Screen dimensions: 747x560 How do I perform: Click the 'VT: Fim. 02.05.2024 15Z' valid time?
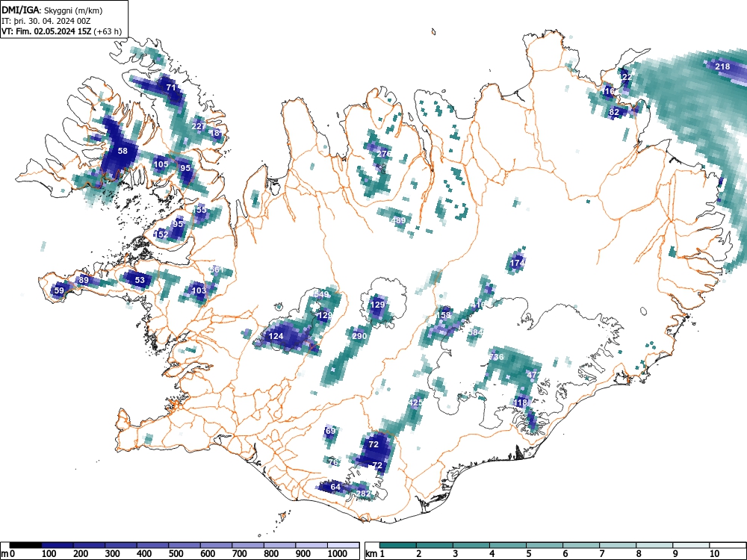point(46,31)
